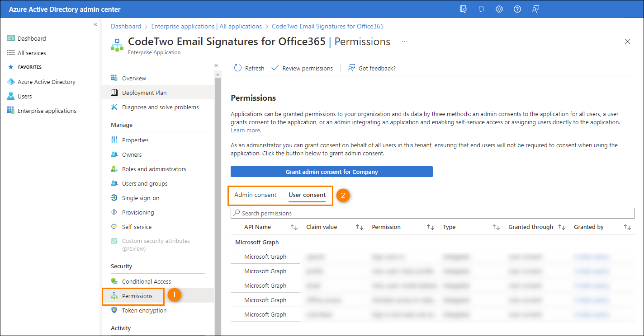Switch to the User consent tab
644x336 pixels.
tap(307, 195)
